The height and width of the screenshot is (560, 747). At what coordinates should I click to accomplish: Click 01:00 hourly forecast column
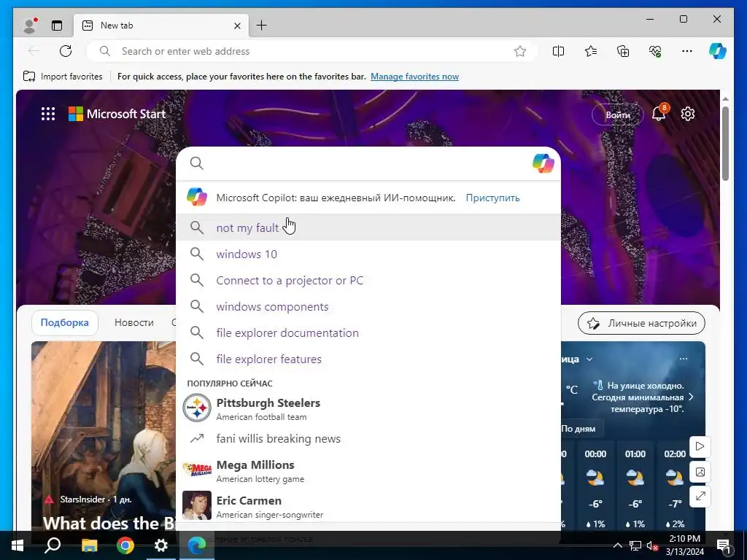pyautogui.click(x=635, y=488)
